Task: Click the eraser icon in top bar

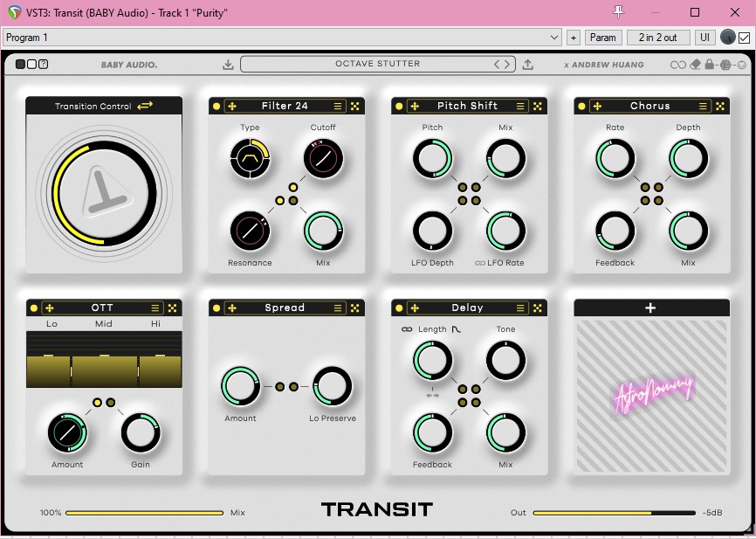Action: [x=695, y=65]
